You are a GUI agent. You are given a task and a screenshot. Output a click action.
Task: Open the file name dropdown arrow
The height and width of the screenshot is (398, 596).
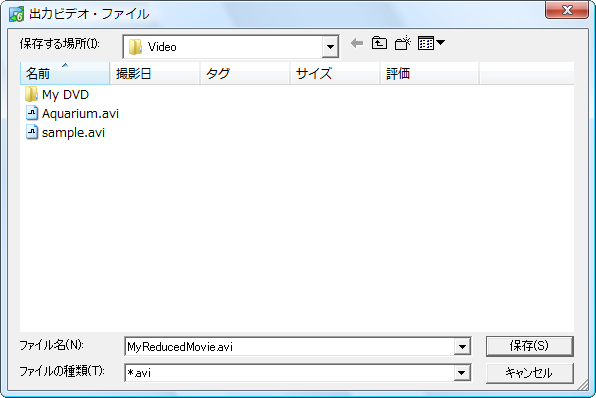[462, 346]
